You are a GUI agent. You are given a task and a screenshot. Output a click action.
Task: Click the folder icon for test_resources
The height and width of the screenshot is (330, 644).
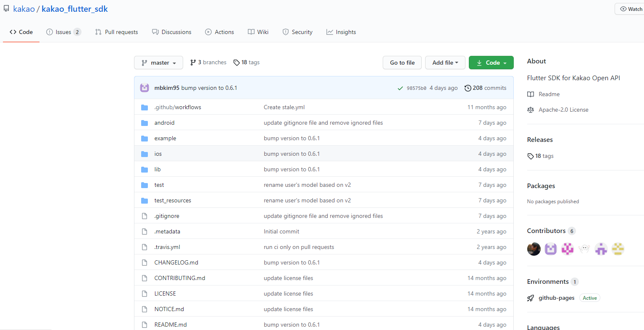click(x=145, y=200)
